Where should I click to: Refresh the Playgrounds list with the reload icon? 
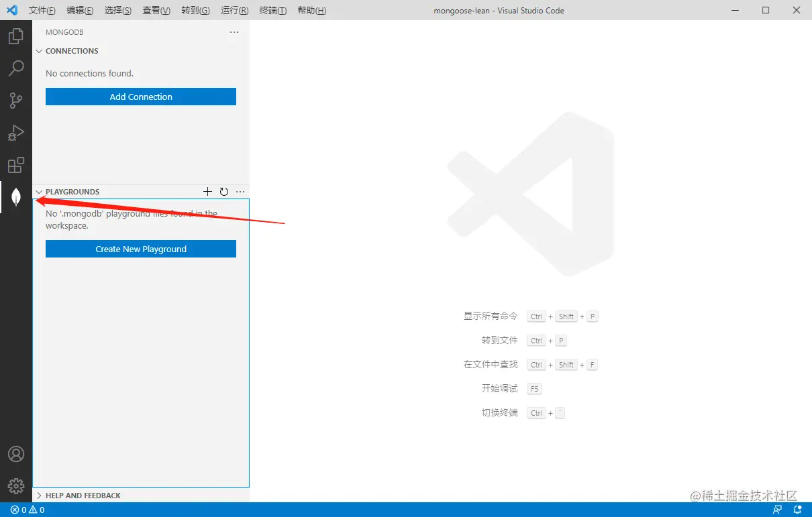pos(223,191)
